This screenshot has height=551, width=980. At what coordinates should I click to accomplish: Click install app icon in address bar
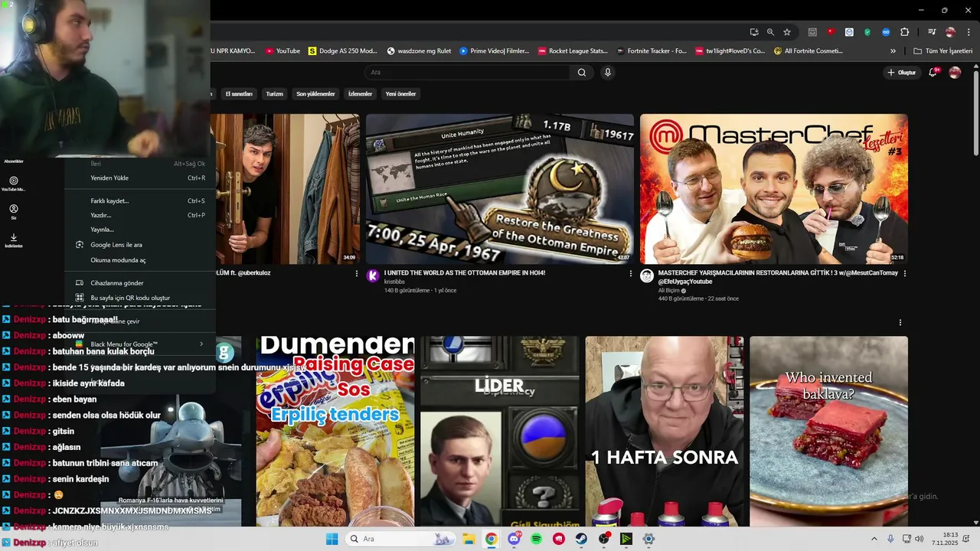(x=754, y=32)
